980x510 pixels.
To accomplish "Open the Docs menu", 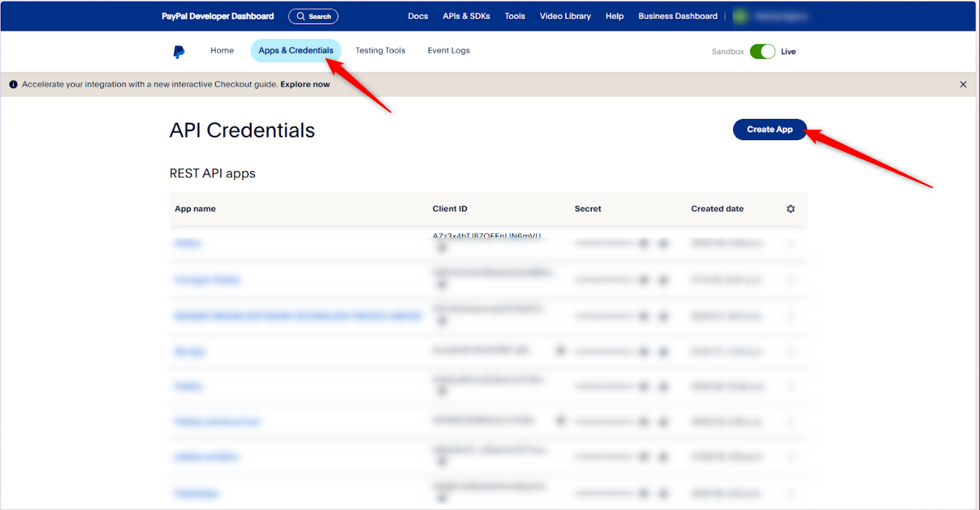I will click(x=418, y=16).
